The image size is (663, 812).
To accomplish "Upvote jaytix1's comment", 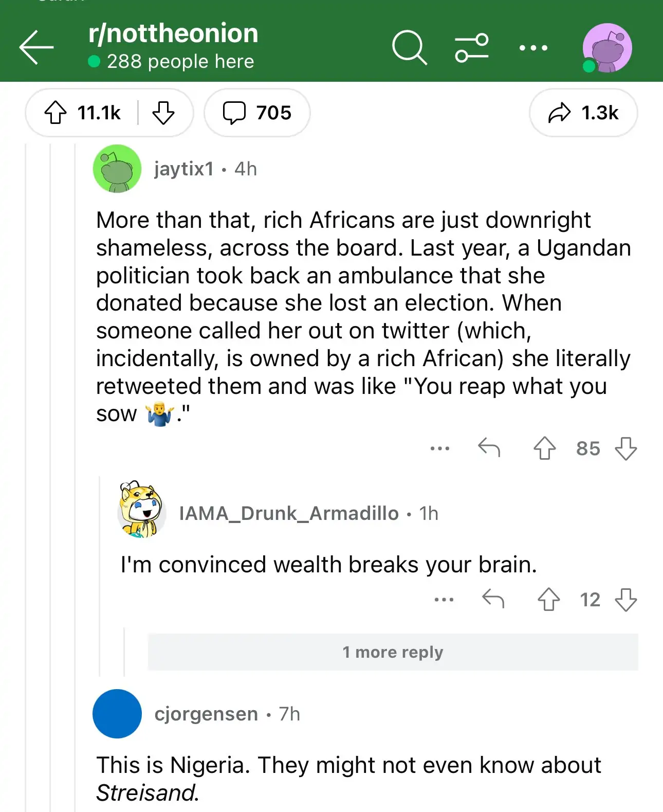I will click(544, 448).
